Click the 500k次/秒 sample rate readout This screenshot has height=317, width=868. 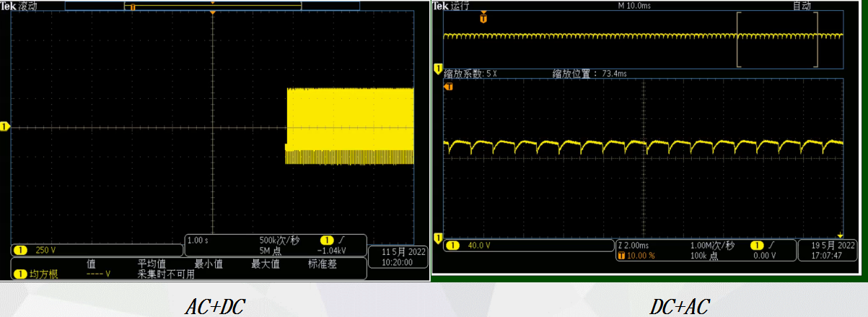279,240
